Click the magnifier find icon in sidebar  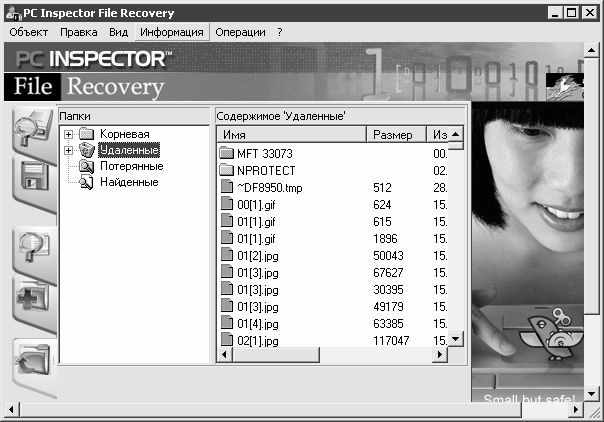click(x=31, y=246)
